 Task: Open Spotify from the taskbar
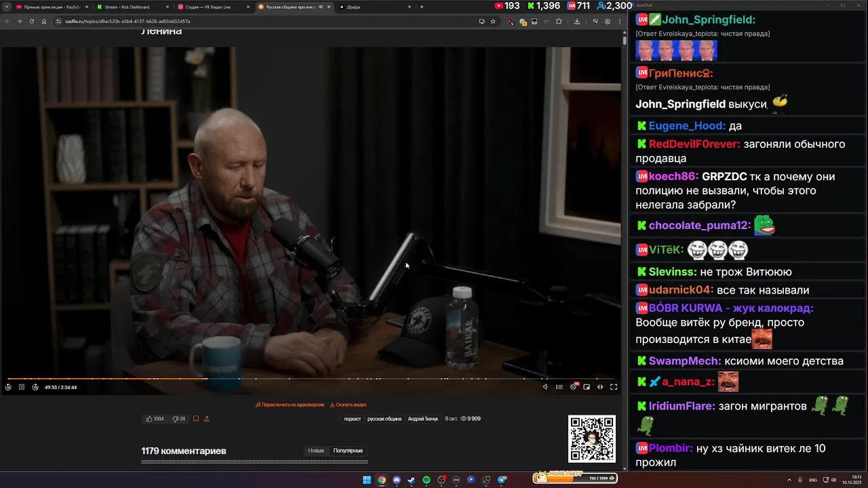tap(427, 480)
